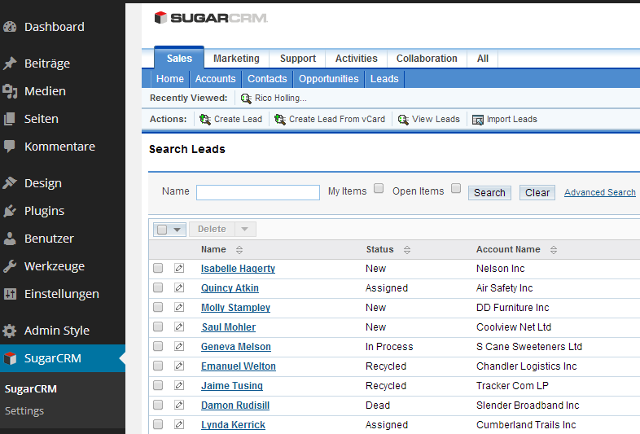The width and height of the screenshot is (640, 434).
Task: Edit Geneva Melson with pencil icon
Action: coord(179,347)
